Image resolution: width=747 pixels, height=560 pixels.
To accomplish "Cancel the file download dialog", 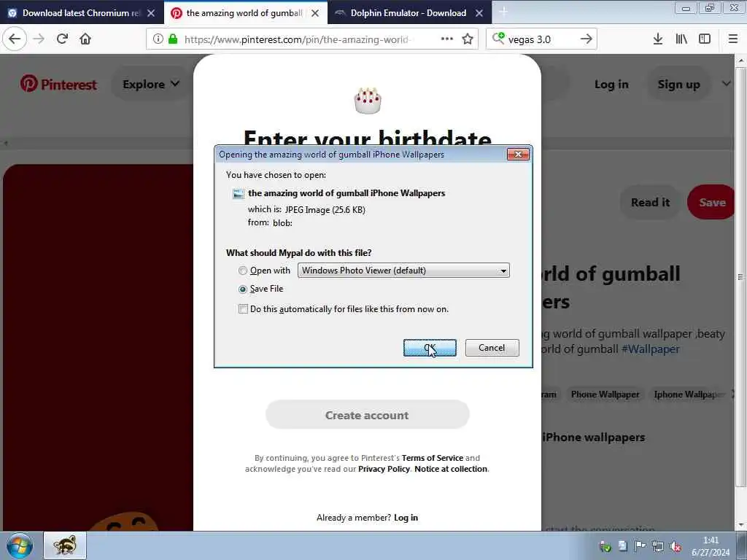I will [x=492, y=348].
